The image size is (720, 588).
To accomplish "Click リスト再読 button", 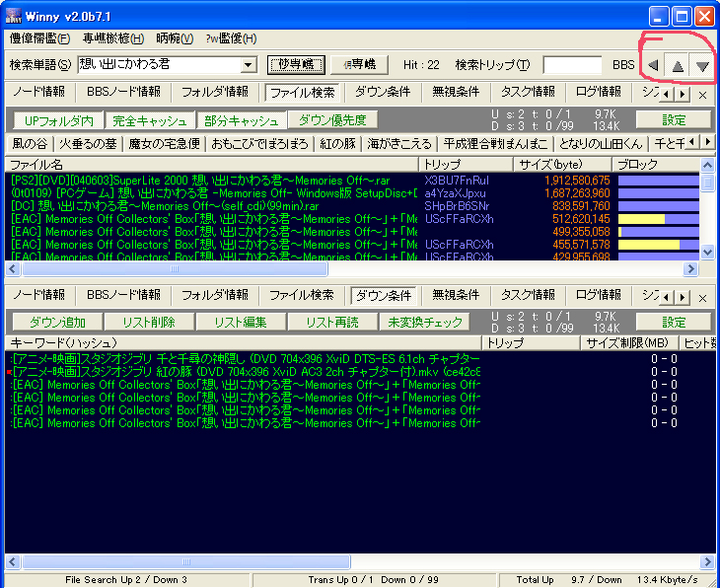I will 332,323.
